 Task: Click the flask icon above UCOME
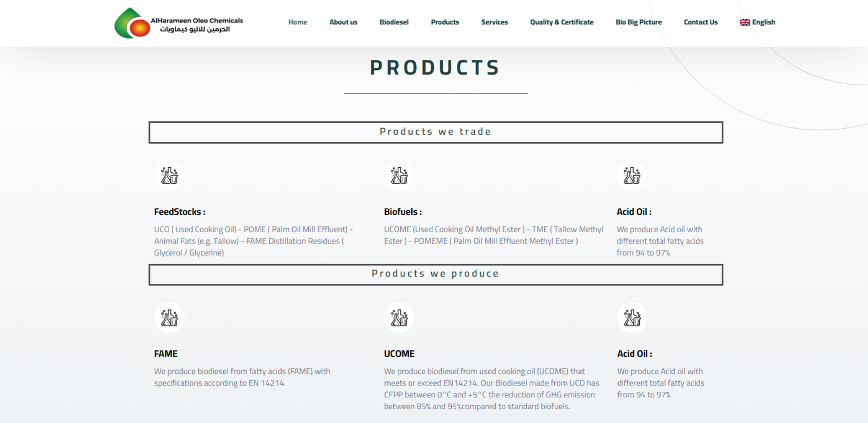point(399,317)
